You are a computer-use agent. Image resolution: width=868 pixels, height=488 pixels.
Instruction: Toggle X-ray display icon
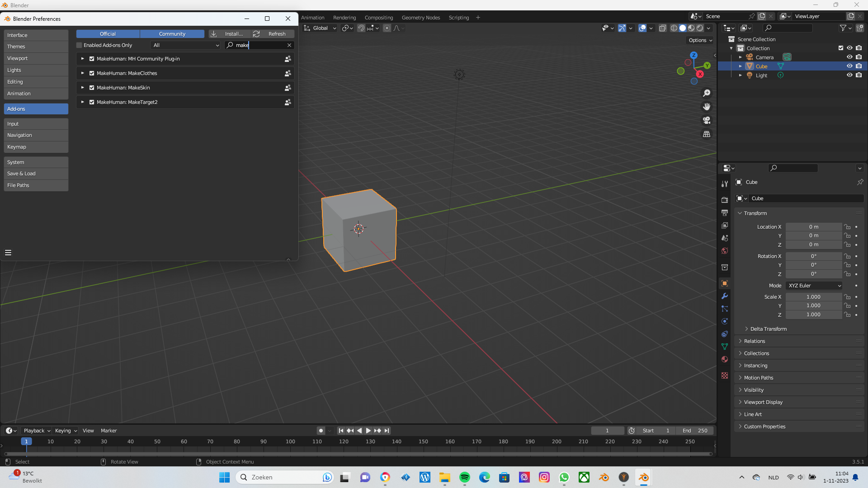point(662,28)
